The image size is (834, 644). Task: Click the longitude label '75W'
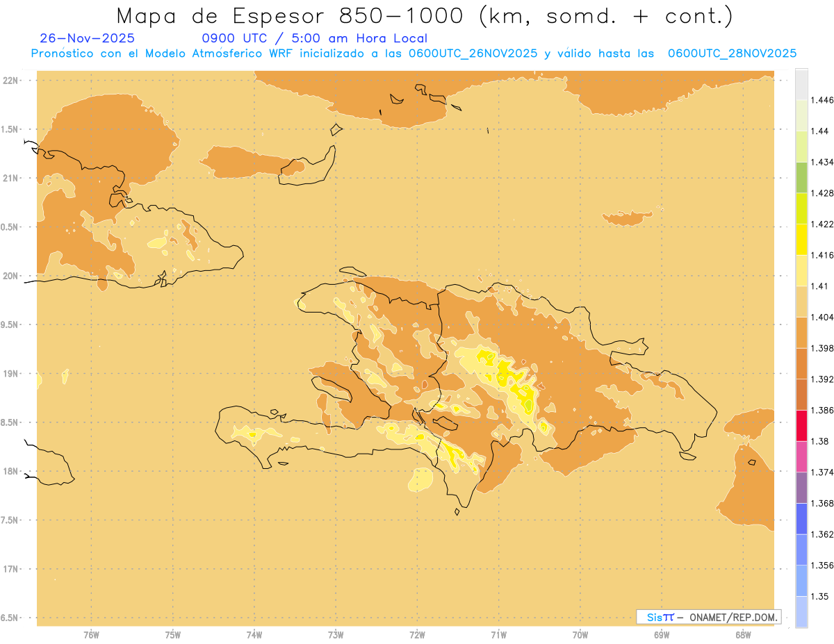click(173, 635)
